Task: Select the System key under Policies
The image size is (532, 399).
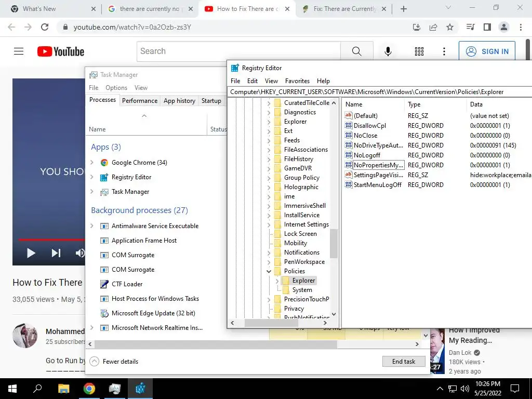Action: 302,290
